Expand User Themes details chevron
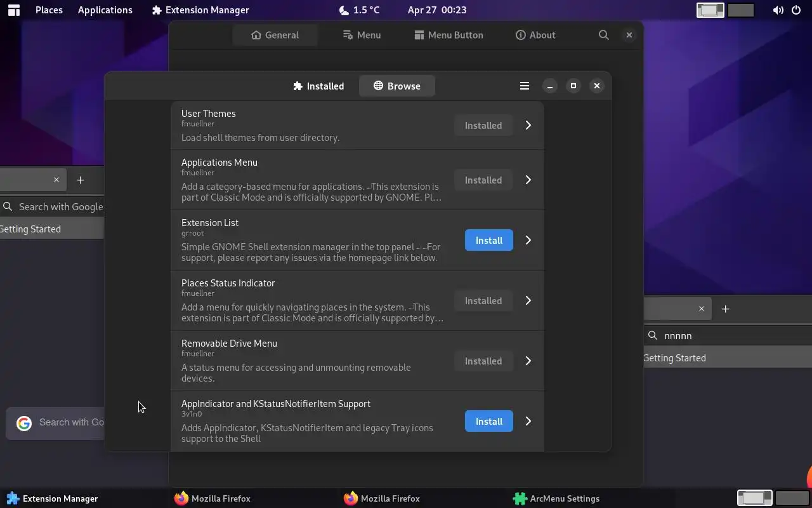812x508 pixels. point(528,125)
